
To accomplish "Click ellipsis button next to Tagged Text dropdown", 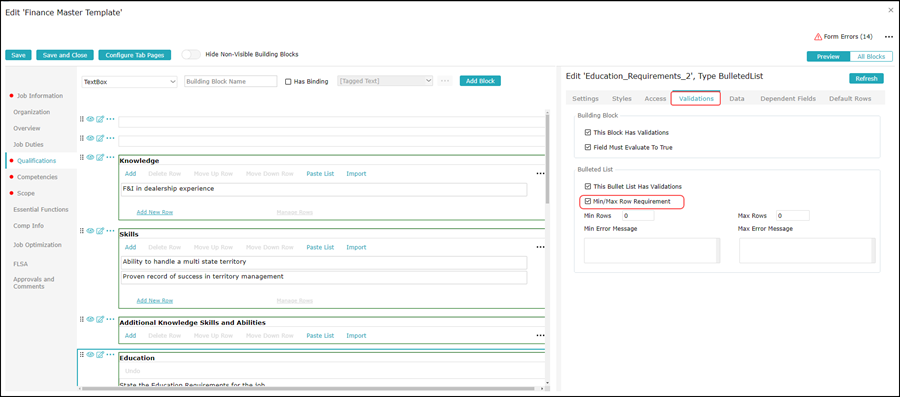I will pyautogui.click(x=445, y=81).
